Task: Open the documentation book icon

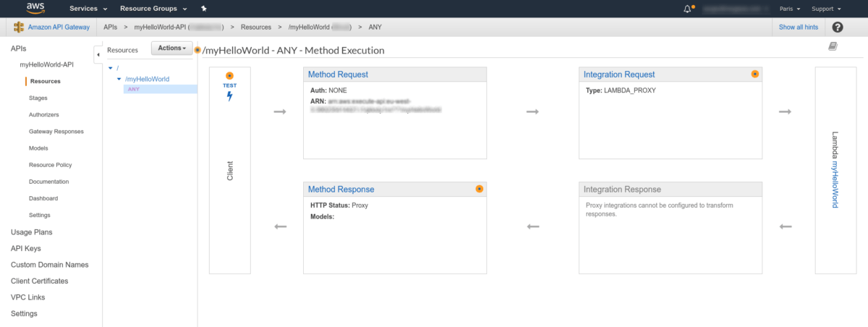Action: (x=833, y=46)
